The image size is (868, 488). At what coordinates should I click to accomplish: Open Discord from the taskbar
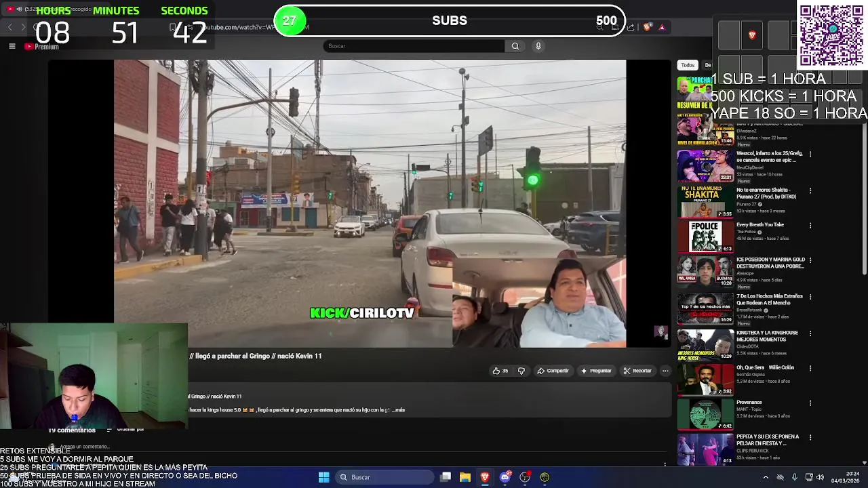pyautogui.click(x=505, y=477)
